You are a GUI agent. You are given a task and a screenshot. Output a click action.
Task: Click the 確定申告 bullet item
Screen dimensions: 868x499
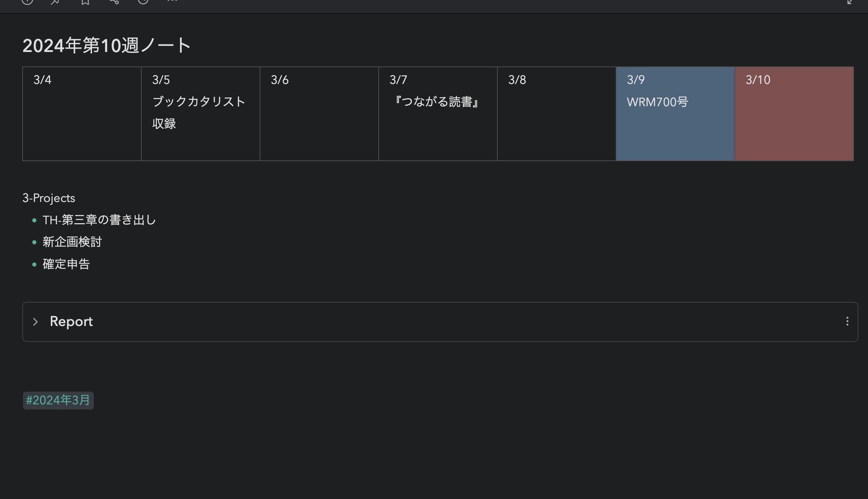click(x=65, y=264)
